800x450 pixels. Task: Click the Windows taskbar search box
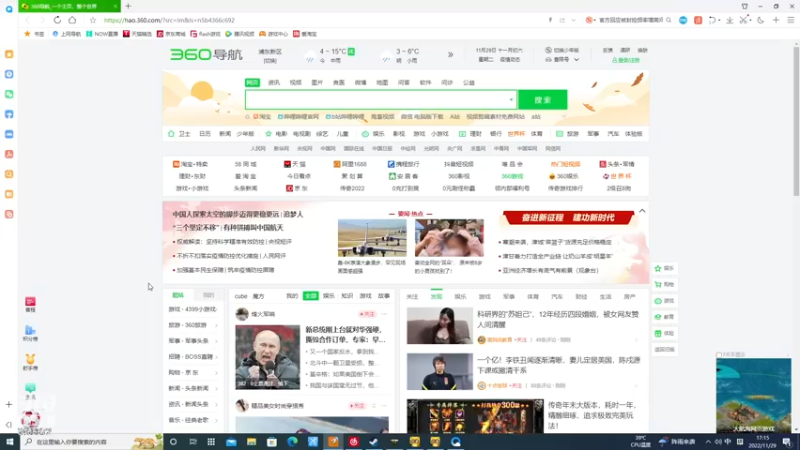[x=91, y=442]
